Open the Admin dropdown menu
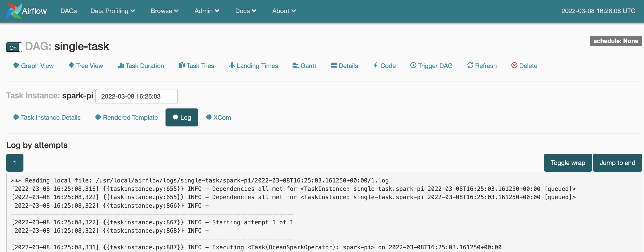 207,11
